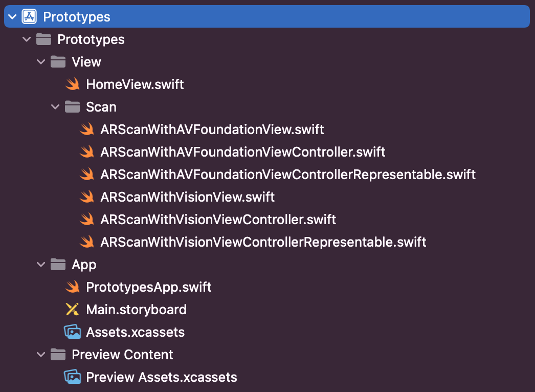Select ARScanWithAVFoundationViewController.swift

[242, 151]
